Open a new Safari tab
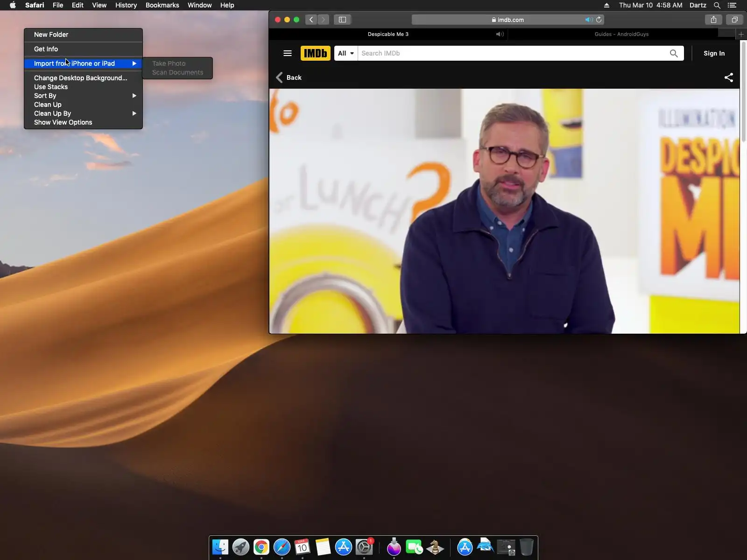Viewport: 747px width, 560px height. [741, 34]
